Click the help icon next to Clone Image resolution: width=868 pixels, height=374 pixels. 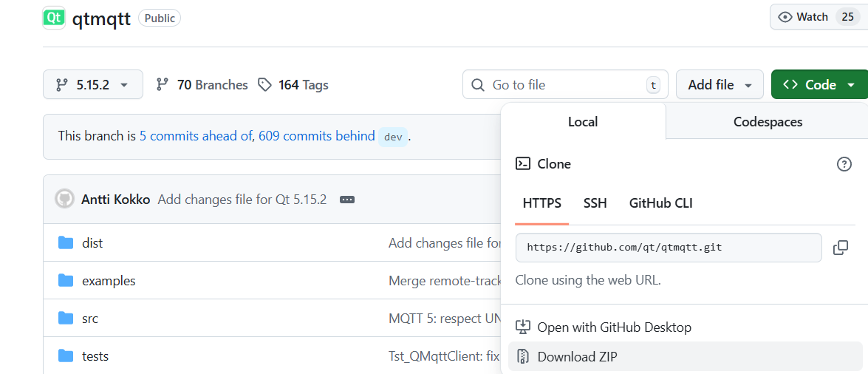(x=844, y=164)
